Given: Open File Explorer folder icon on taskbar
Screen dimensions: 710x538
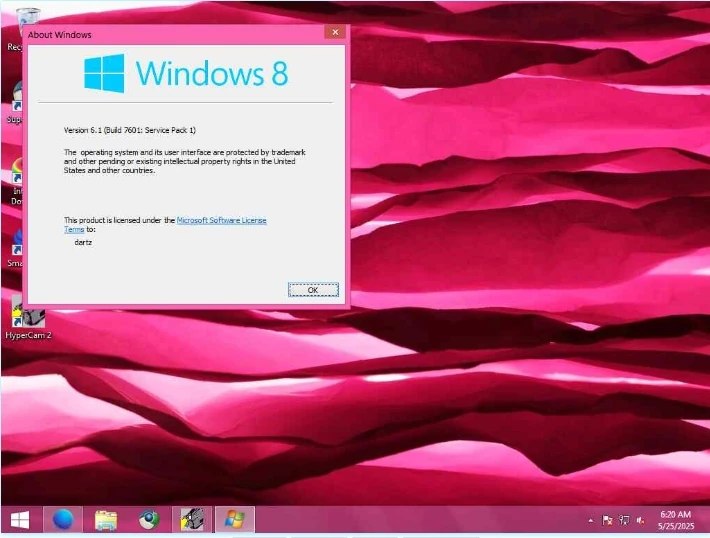Looking at the screenshot, I should click(106, 520).
